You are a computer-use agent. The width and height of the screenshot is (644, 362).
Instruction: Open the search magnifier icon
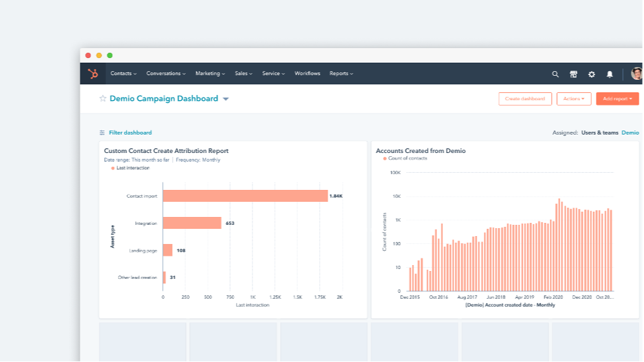555,74
